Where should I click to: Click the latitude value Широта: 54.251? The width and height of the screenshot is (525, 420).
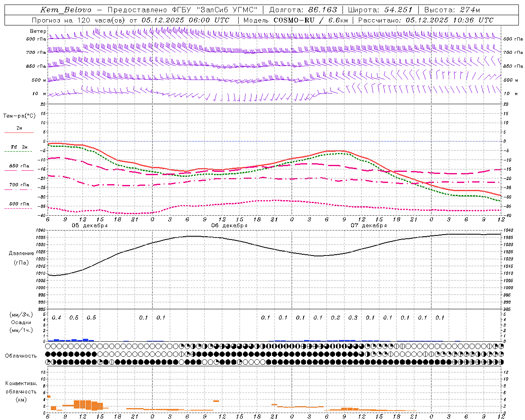click(380, 10)
